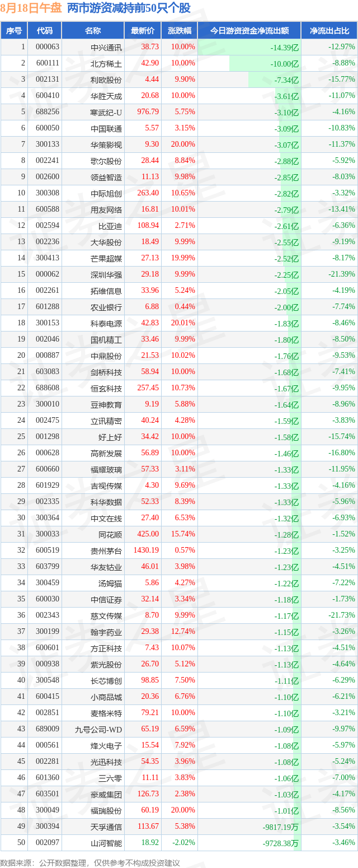Select stock name 光迅科技

point(106,762)
